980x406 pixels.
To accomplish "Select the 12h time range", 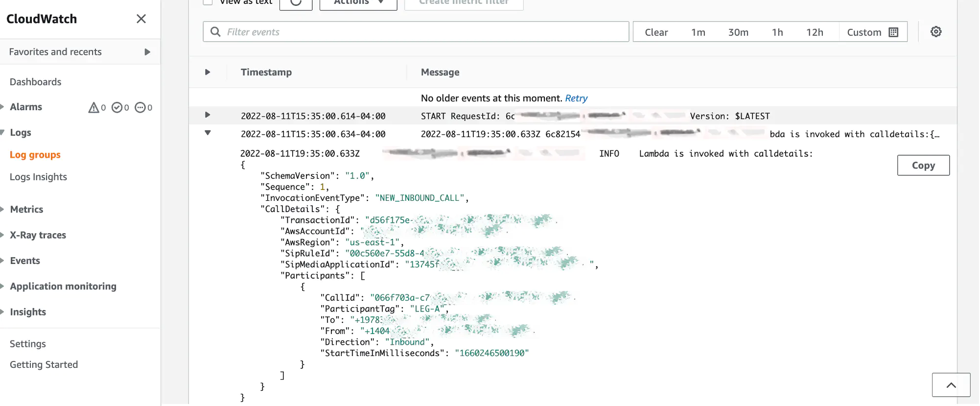I will pyautogui.click(x=815, y=32).
